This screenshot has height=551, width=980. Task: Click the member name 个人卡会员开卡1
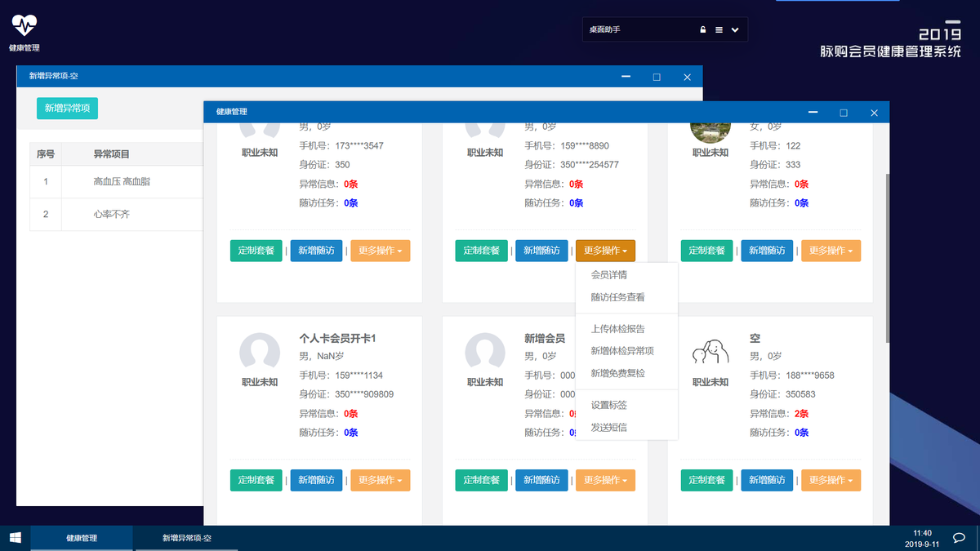(337, 338)
